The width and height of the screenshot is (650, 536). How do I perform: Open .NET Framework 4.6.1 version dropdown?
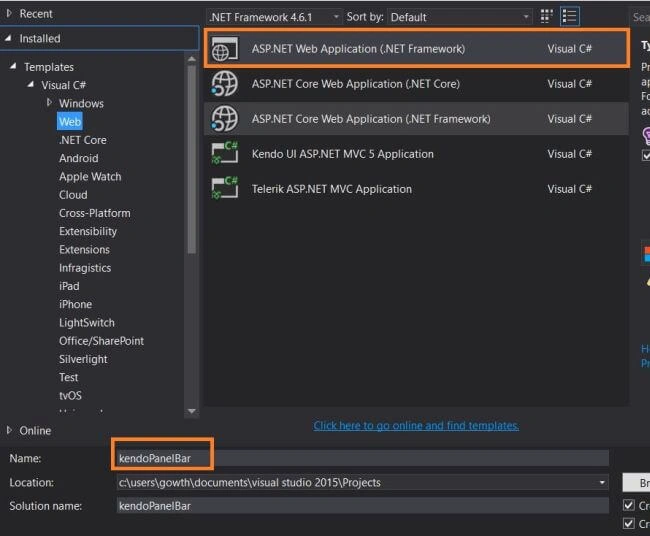point(274,17)
